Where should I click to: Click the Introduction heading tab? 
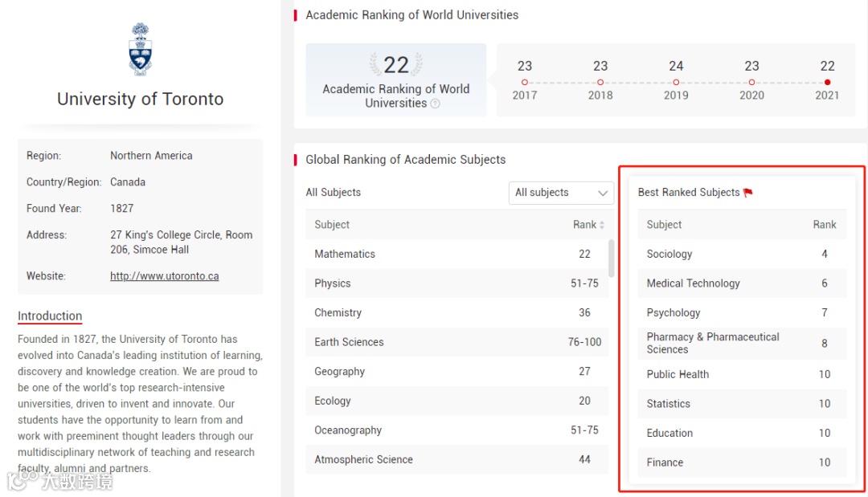(50, 316)
